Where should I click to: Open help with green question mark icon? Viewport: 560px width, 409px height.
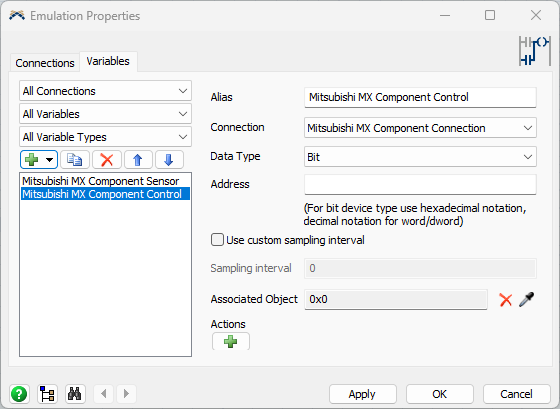(x=19, y=394)
